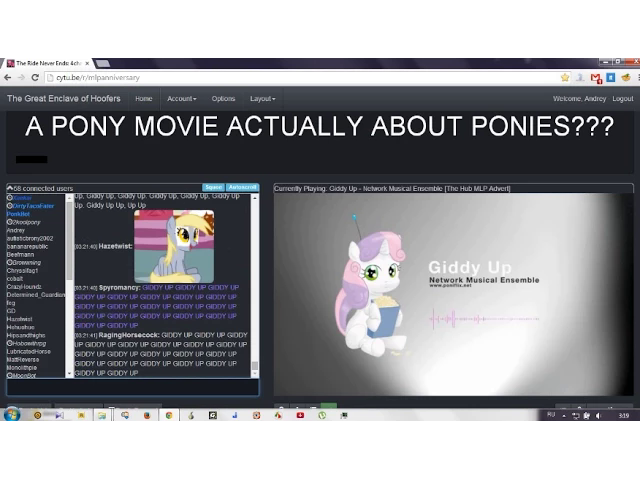Click the chat message input box
640x480 pixels.
132,387
